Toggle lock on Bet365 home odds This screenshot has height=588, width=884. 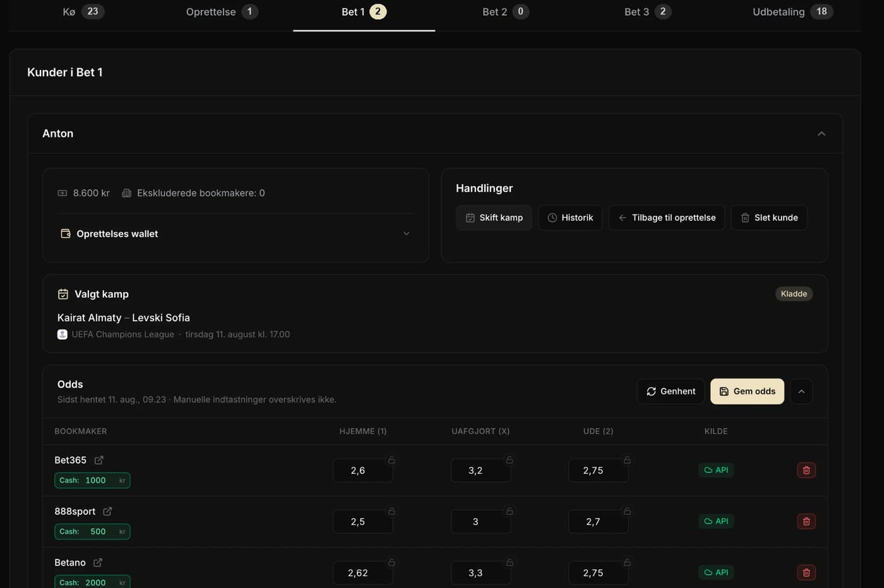tap(391, 460)
